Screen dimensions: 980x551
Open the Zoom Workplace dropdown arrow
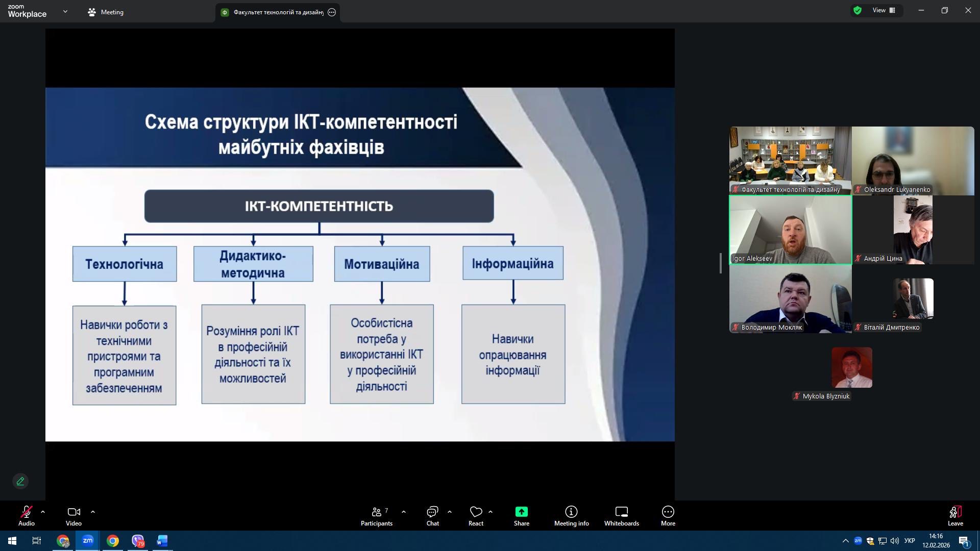point(65,11)
